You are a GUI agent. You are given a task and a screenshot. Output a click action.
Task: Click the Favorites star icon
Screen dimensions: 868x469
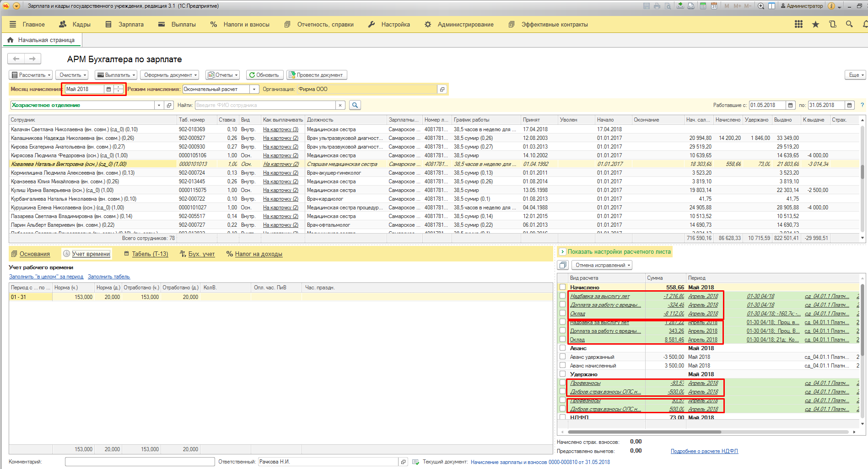coord(815,24)
